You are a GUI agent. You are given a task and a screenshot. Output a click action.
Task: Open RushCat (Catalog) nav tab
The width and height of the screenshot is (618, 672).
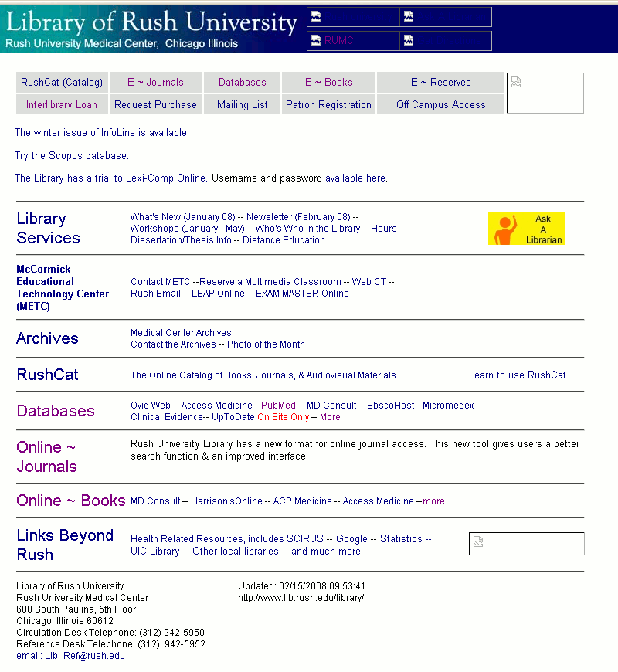pyautogui.click(x=62, y=83)
